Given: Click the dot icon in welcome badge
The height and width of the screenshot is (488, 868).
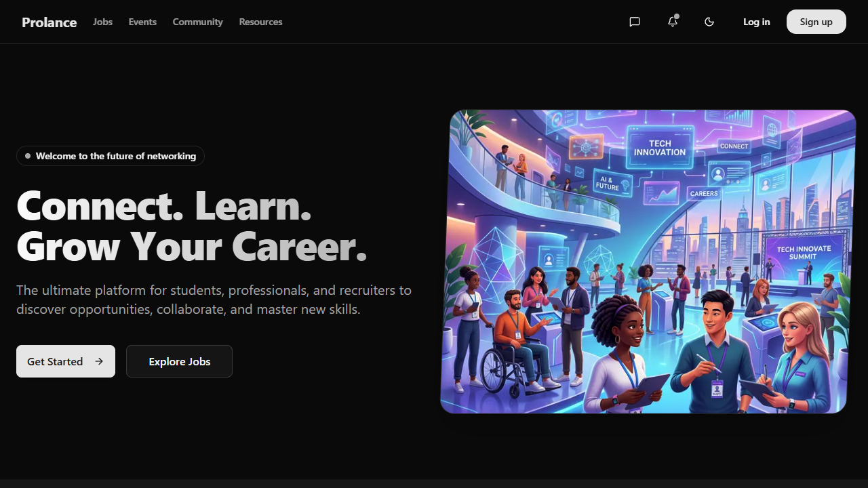Looking at the screenshot, I should 28,156.
